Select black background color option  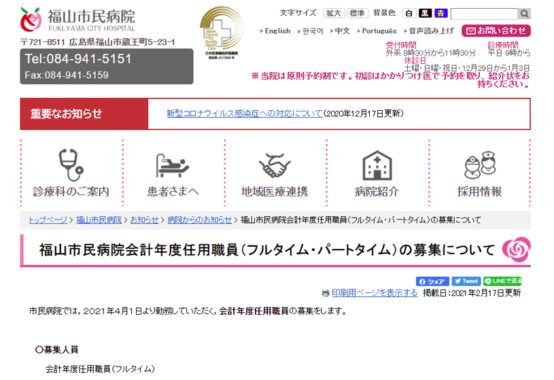425,13
